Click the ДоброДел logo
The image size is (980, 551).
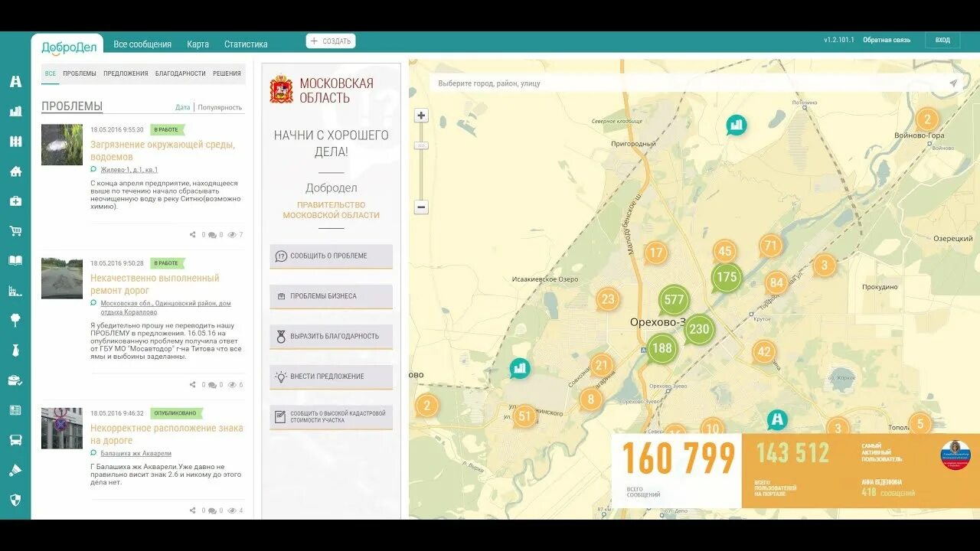coord(69,47)
